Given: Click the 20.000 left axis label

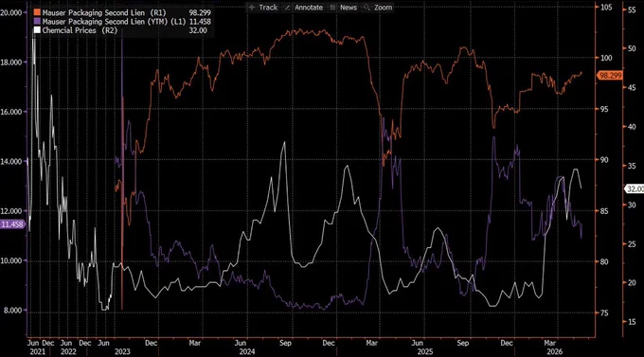Looking at the screenshot, I should pos(11,12).
